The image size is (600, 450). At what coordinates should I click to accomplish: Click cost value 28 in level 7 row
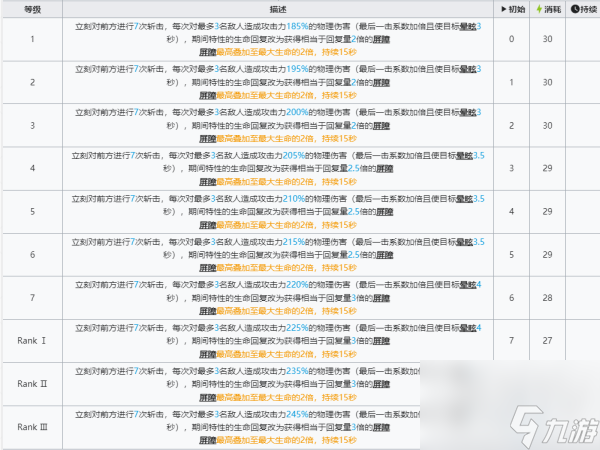click(x=548, y=298)
